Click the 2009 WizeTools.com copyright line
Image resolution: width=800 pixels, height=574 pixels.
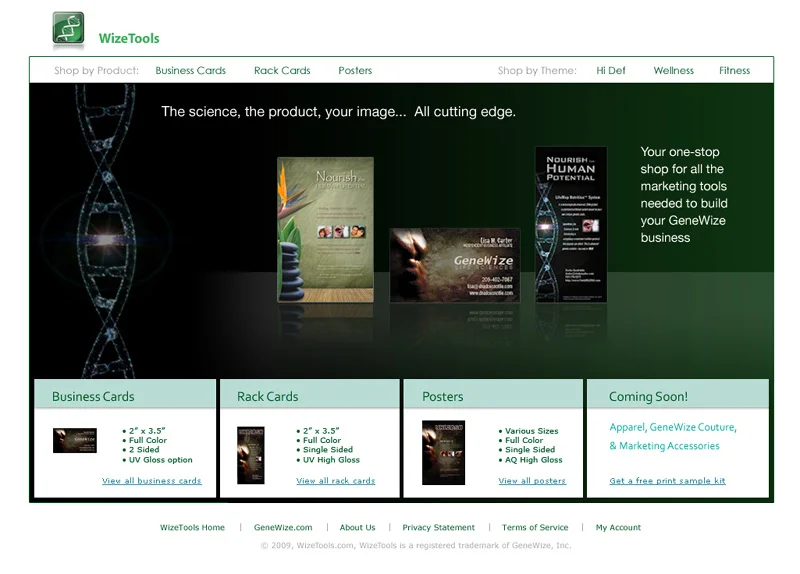(416, 545)
